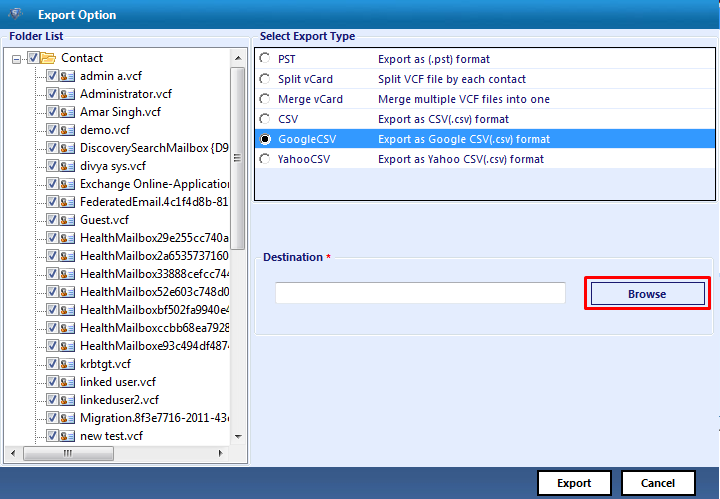
Task: Click the contact card icon beside demo.vcf
Action: [67, 130]
